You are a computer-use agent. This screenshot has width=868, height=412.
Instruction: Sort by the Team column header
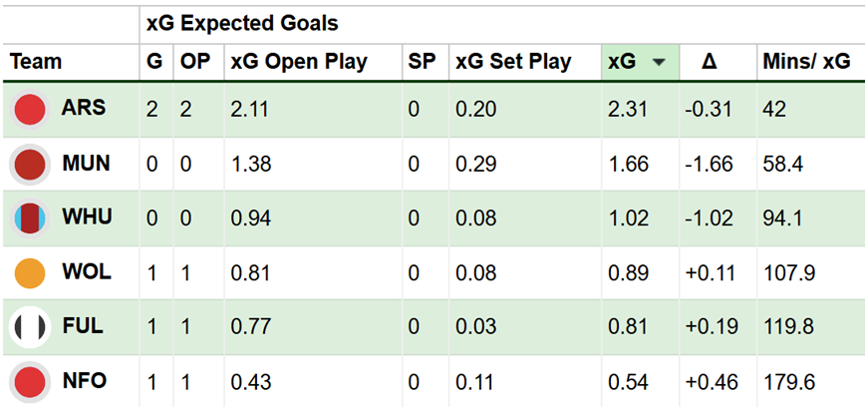[36, 62]
